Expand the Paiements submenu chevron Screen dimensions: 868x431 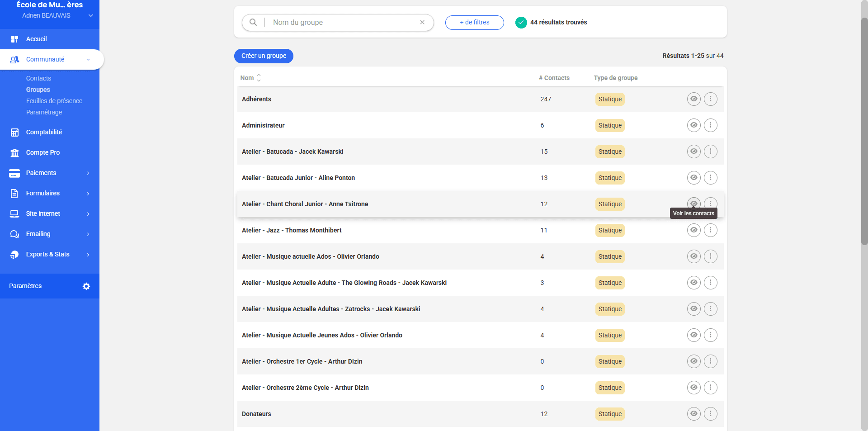[x=88, y=173]
